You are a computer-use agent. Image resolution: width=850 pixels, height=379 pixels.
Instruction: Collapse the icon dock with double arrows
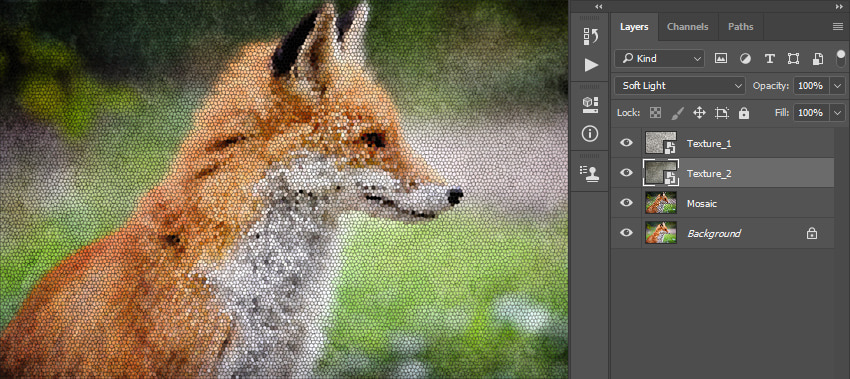(598, 7)
